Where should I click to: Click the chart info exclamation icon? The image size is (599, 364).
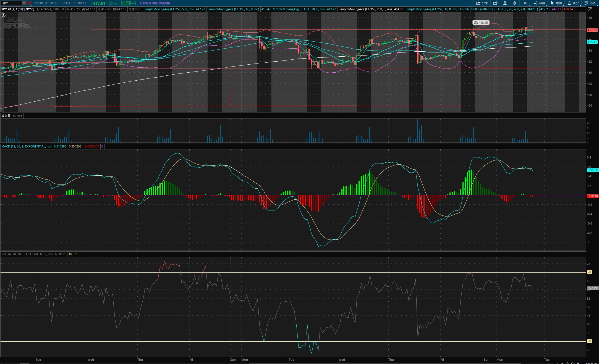(x=3, y=15)
